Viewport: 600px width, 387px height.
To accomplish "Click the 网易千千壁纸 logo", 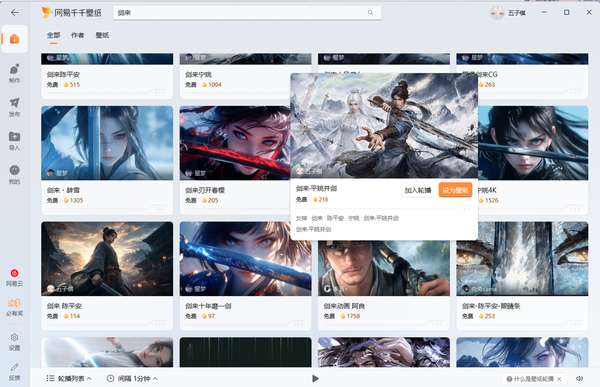I will 72,13.
